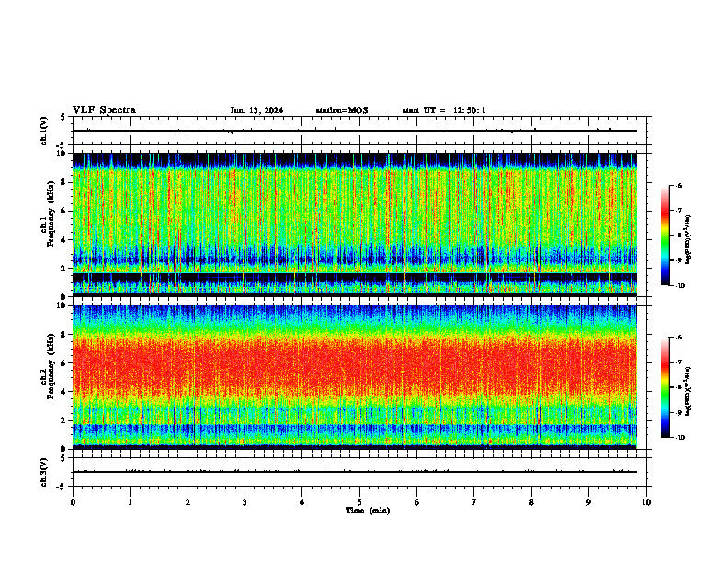
Task: Click the "8" kHz tick of ch.2 spectrogram
Action: pyautogui.click(x=65, y=335)
